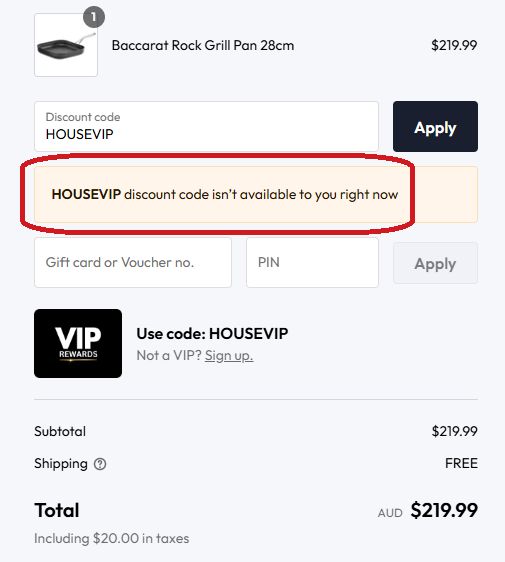Open the Baccarat Rock Grill Pan thumbnail

pos(66,45)
